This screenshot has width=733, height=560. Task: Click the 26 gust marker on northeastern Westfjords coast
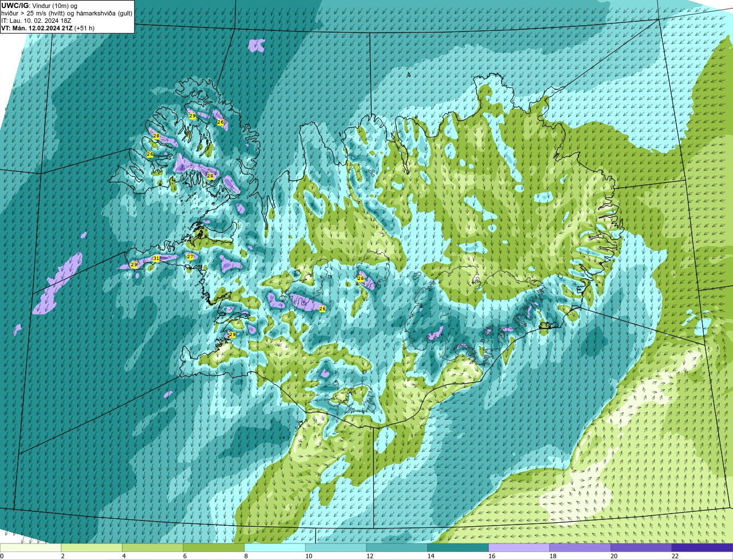[x=220, y=123]
